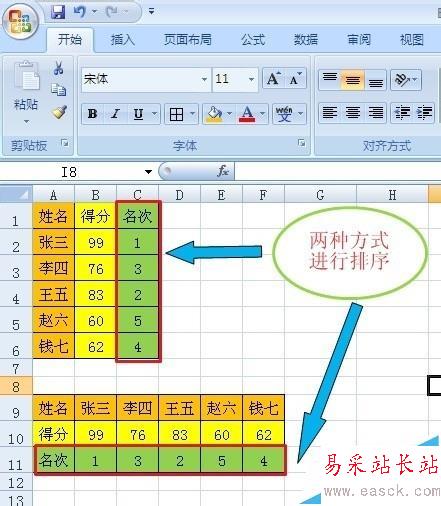441x506 pixels.
Task: Open the 粘贴 paste options arrow
Action: [x=26, y=121]
